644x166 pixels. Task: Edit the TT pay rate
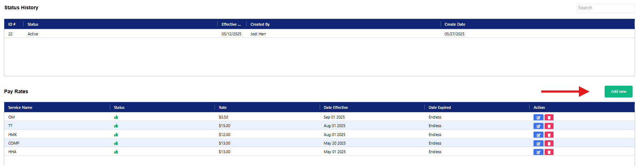point(538,126)
